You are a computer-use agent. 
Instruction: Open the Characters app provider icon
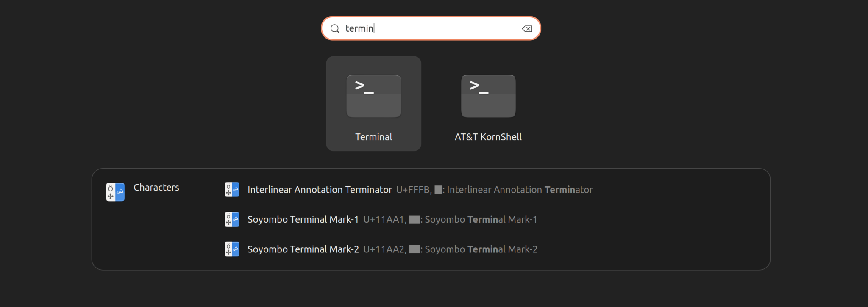tap(115, 192)
